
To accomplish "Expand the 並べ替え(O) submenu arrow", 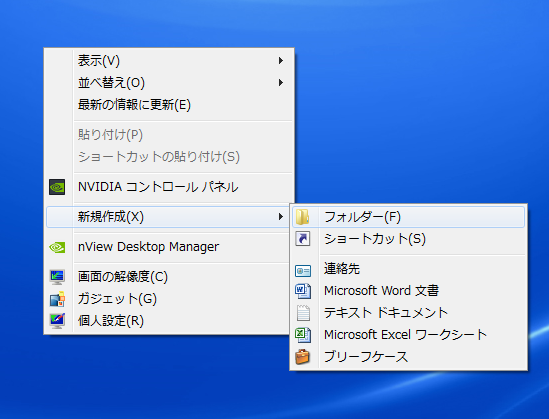I will (x=280, y=83).
